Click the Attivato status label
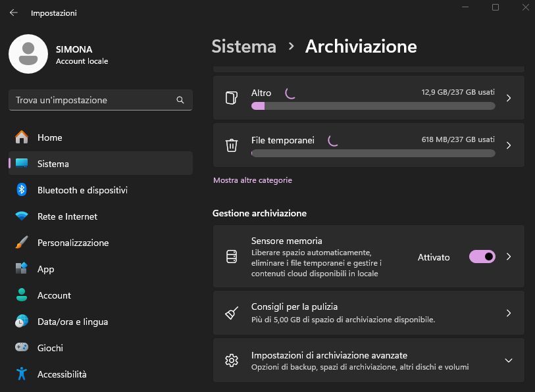The image size is (535, 392). point(434,257)
